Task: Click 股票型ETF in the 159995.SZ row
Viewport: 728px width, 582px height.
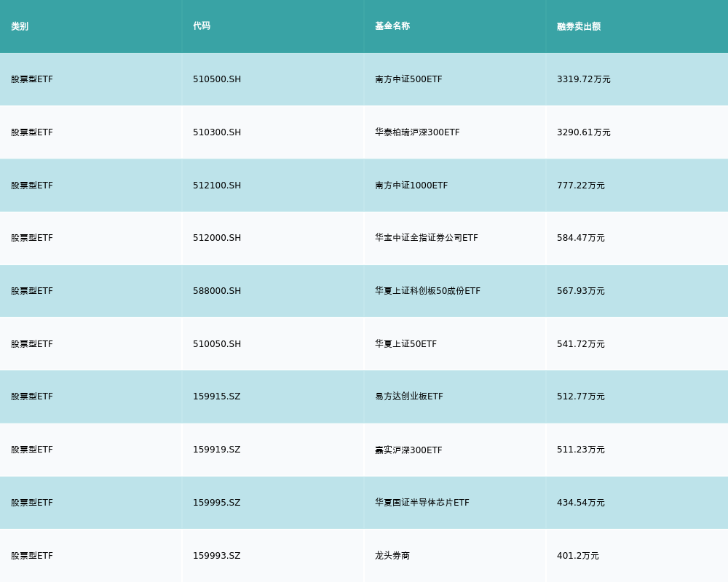Action: pyautogui.click(x=32, y=503)
